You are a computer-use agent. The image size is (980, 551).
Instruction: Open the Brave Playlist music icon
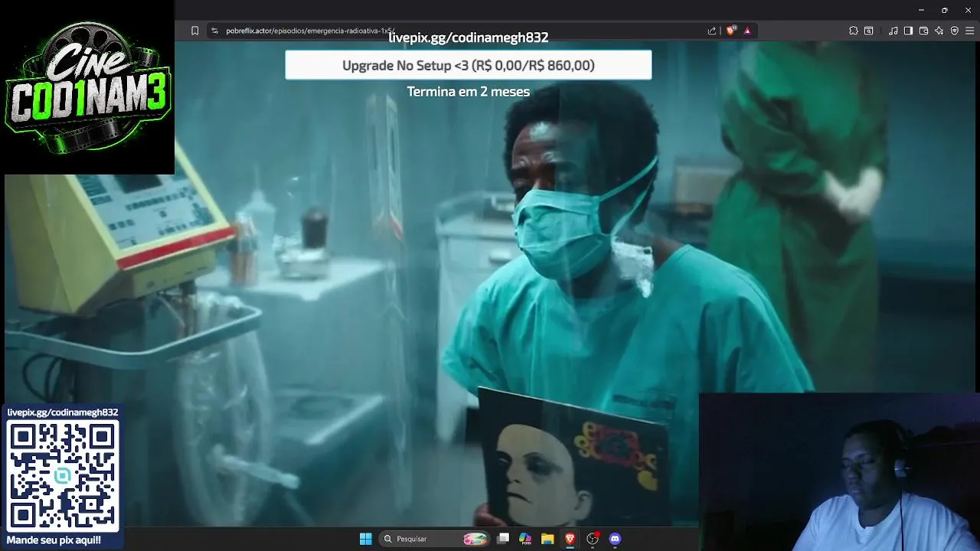tap(893, 31)
